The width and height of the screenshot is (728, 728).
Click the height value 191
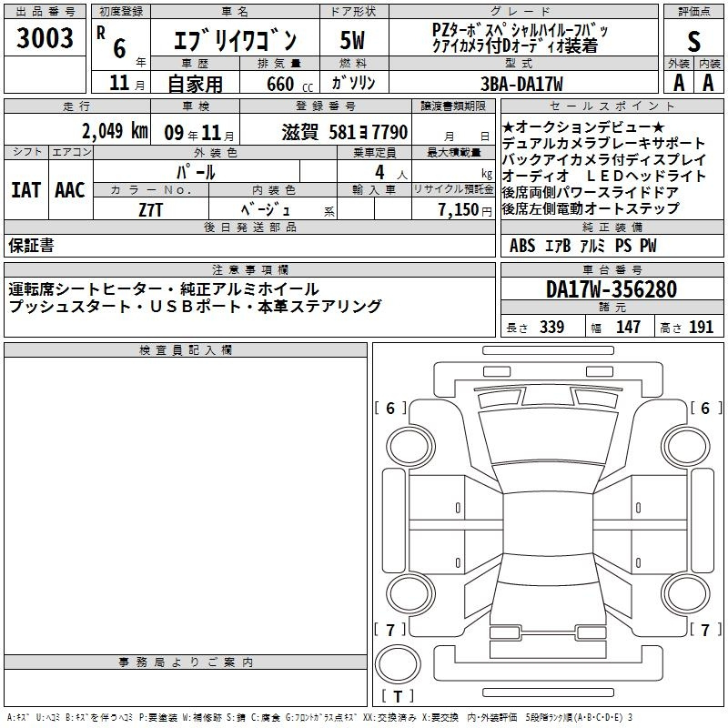pyautogui.click(x=701, y=327)
